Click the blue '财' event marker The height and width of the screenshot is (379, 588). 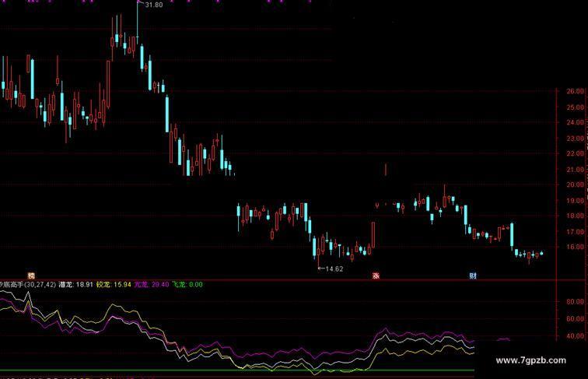coord(473,275)
